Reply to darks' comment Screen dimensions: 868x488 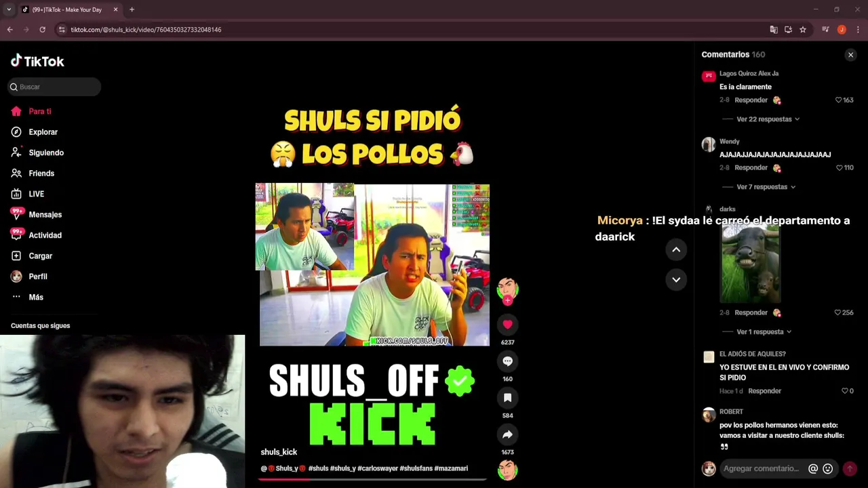[x=751, y=312]
